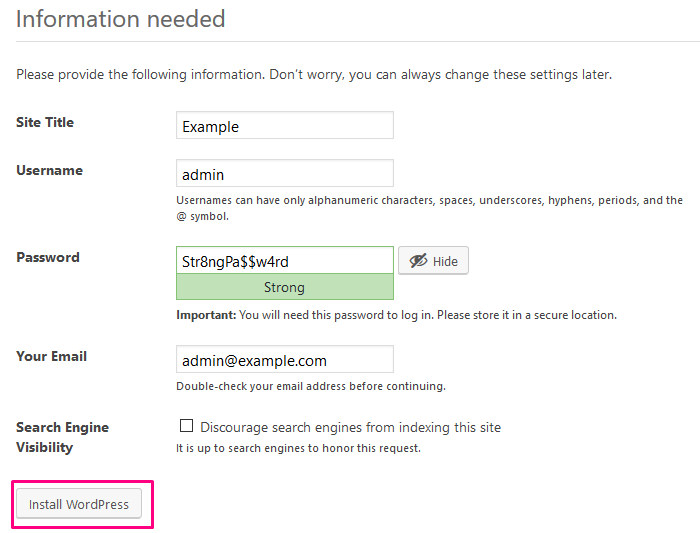700x533 pixels.
Task: Click the Search Engine Visibility label
Action: 62,437
